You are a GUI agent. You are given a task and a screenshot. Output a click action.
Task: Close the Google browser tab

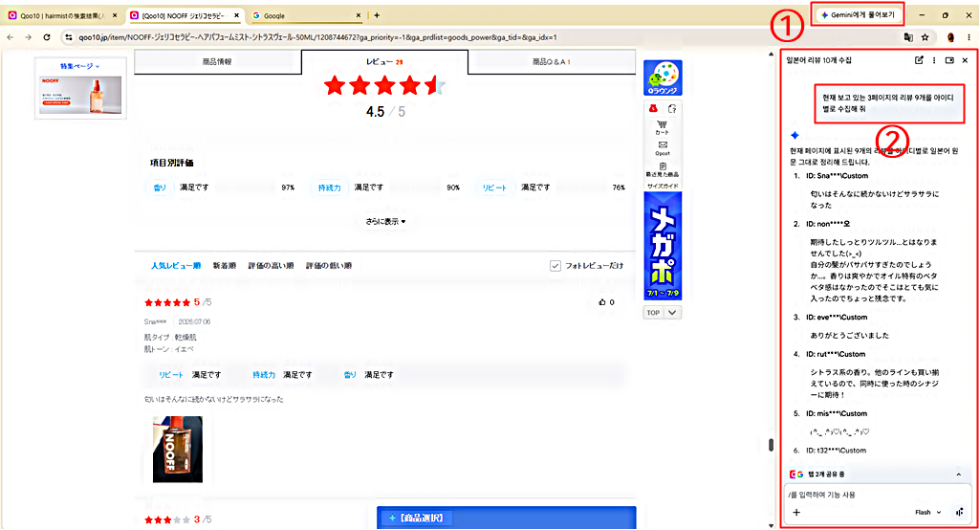pos(359,15)
